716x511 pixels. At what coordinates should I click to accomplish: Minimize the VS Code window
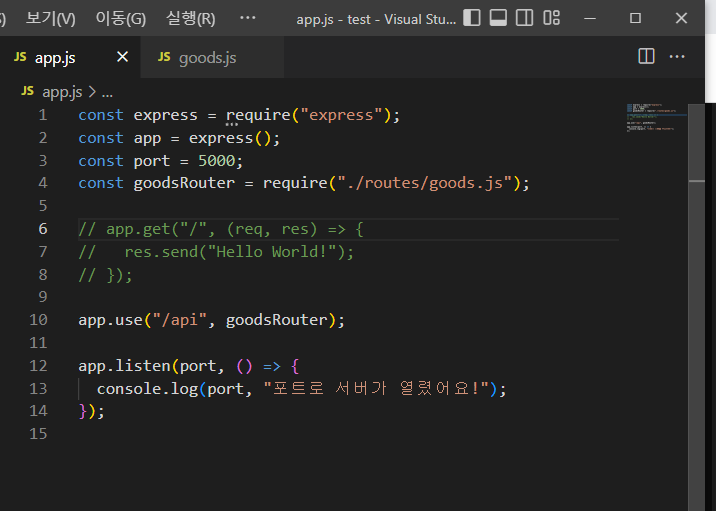click(x=590, y=18)
